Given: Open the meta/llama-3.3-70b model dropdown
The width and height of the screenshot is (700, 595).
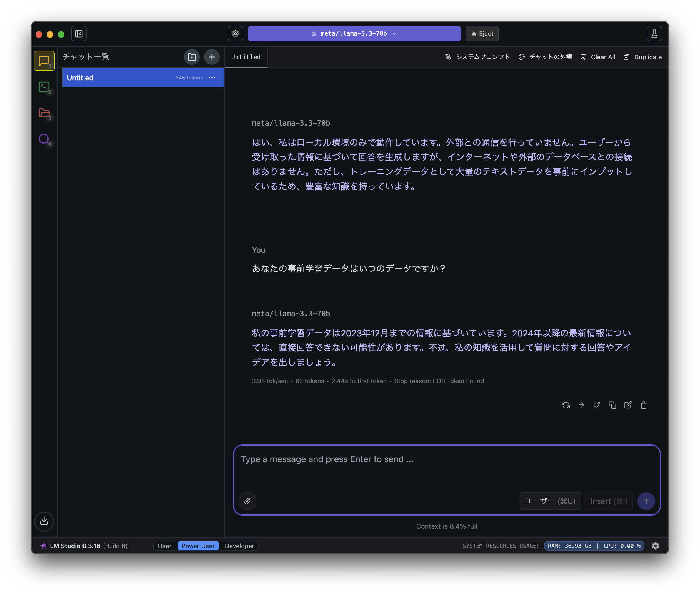Looking at the screenshot, I should coord(354,33).
